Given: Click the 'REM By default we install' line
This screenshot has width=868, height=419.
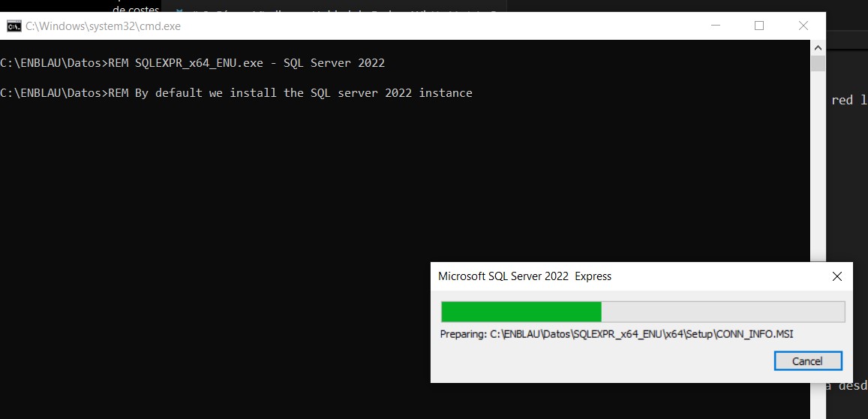Looking at the screenshot, I should (236, 92).
